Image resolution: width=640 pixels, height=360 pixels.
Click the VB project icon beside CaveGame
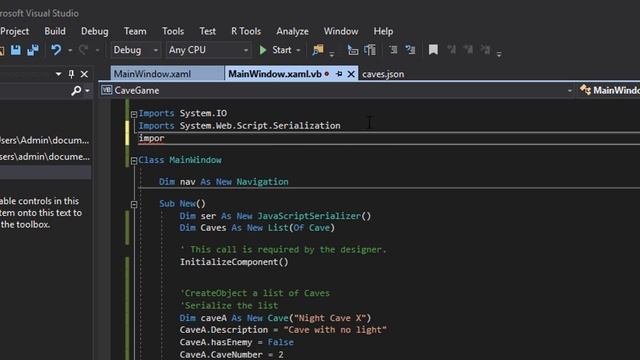click(x=107, y=90)
